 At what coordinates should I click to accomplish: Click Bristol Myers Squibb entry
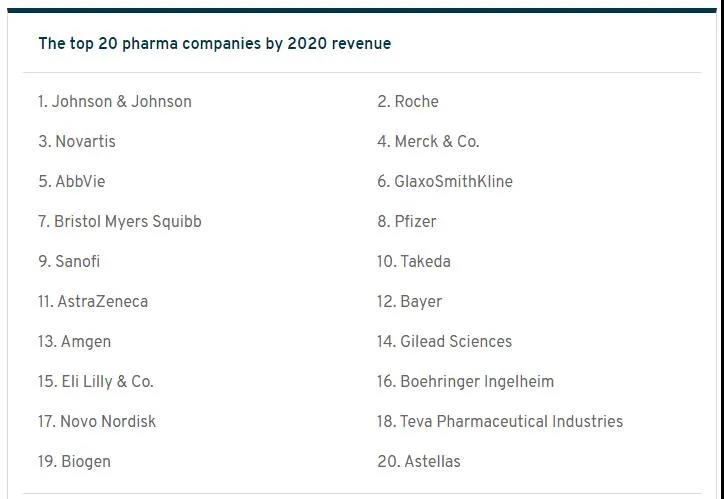120,222
